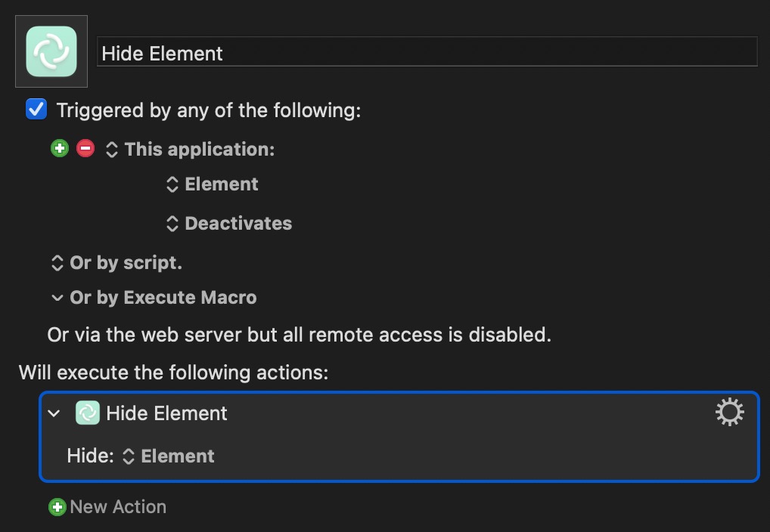Click the green plus beside New Action
Screen dimensions: 770x532
point(57,507)
